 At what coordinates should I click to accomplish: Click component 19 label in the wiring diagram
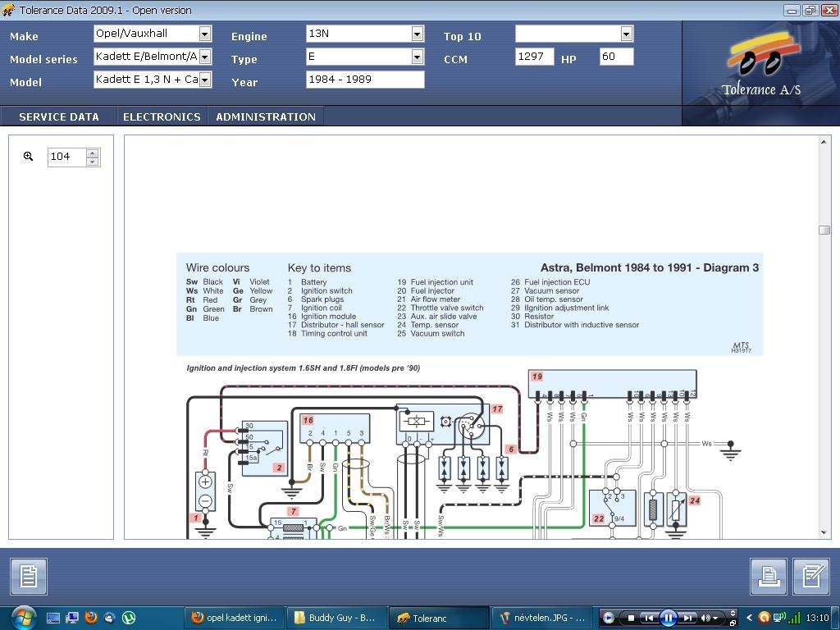tap(537, 377)
